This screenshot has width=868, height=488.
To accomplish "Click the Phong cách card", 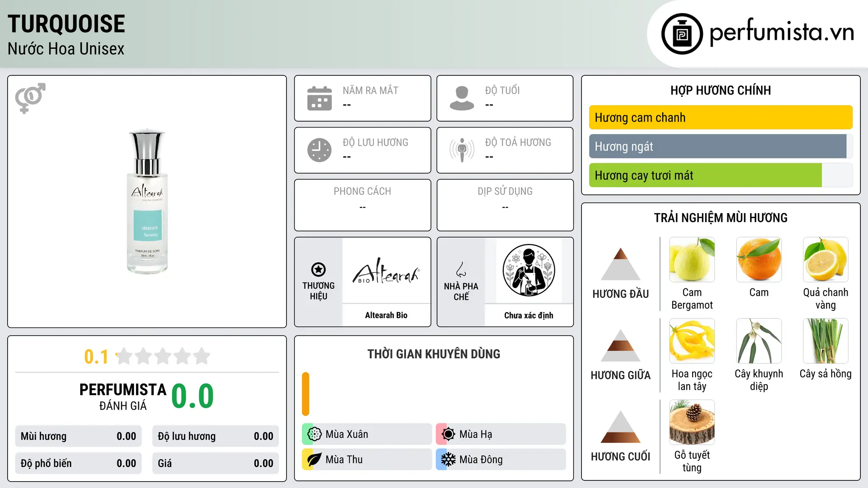I will coord(362,205).
